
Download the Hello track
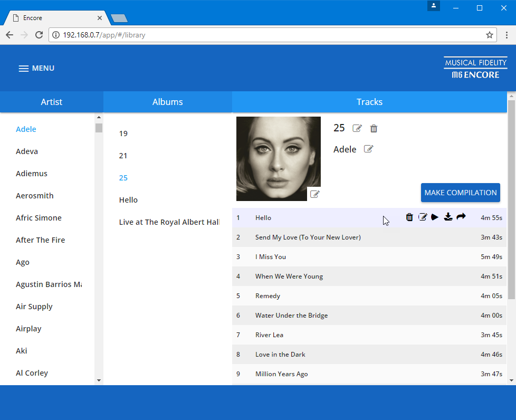tap(448, 217)
